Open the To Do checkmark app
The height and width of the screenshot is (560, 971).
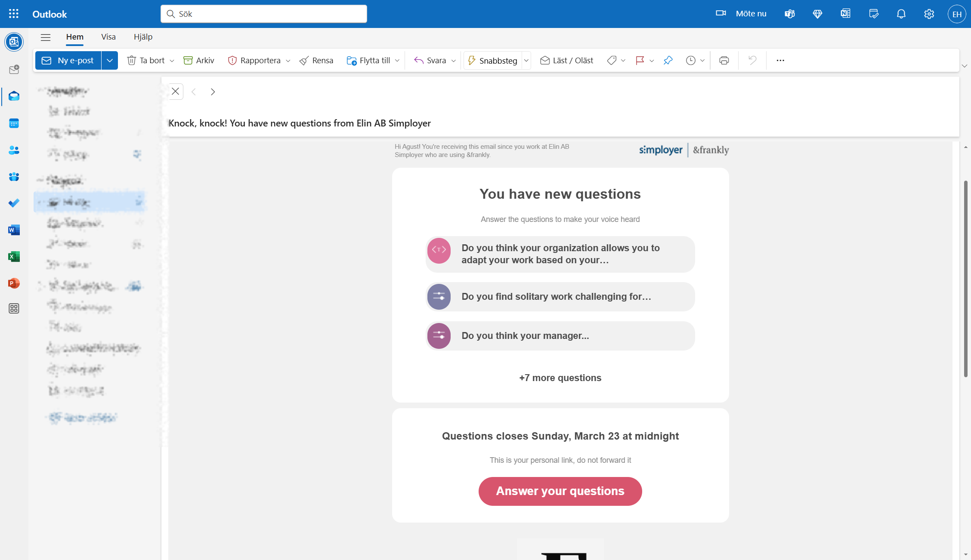click(14, 203)
